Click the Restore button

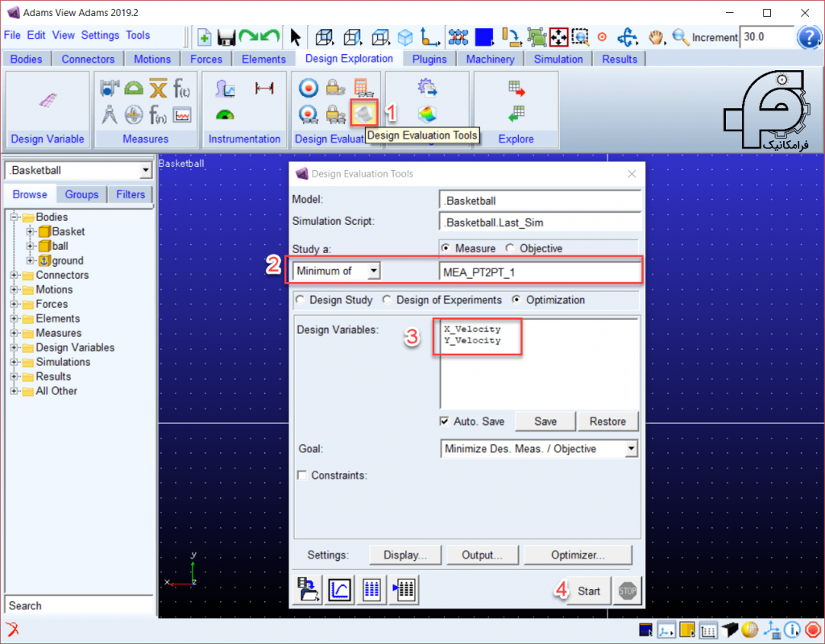[x=607, y=422]
